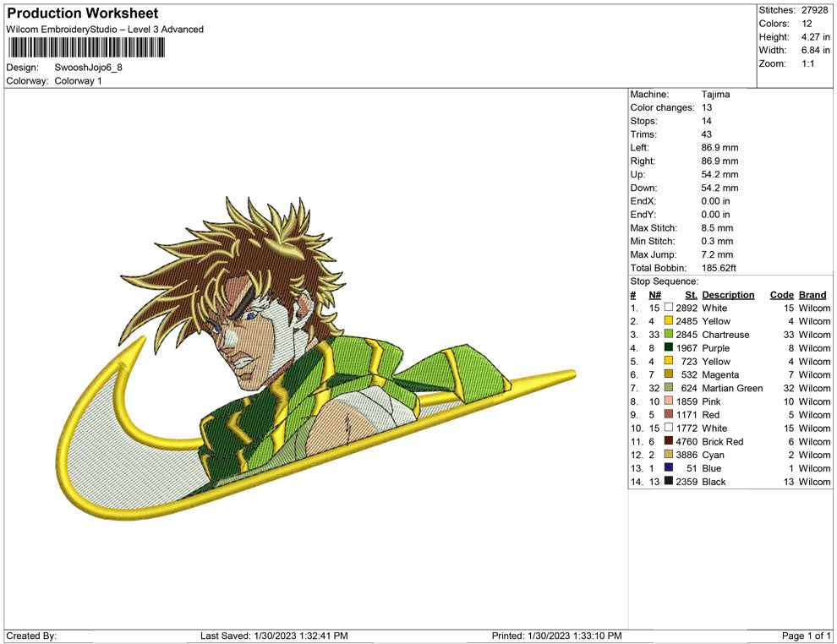Screen dimensions: 837x644
Task: Select the White swatch with 1772 stitches
Action: pos(668,428)
